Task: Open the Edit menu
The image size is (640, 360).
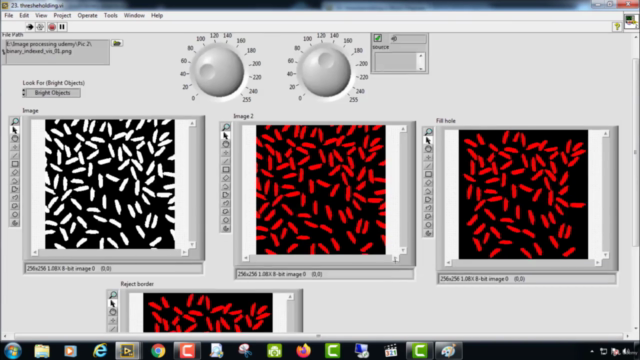Action: coord(24,16)
